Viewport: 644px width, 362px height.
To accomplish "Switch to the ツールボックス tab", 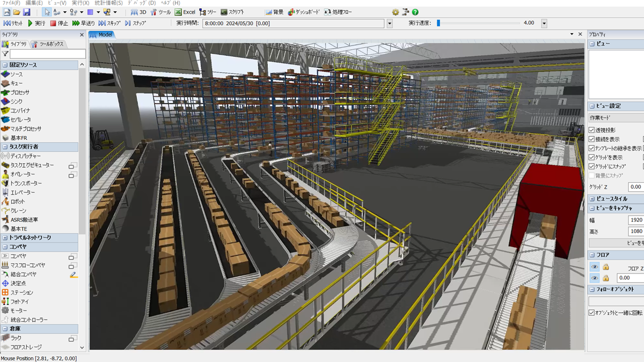I will pyautogui.click(x=48, y=44).
